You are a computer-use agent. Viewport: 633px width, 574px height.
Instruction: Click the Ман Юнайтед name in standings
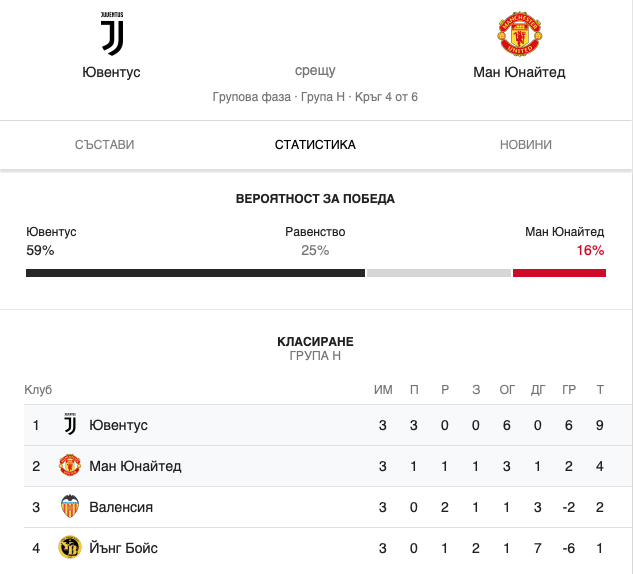[x=135, y=466]
